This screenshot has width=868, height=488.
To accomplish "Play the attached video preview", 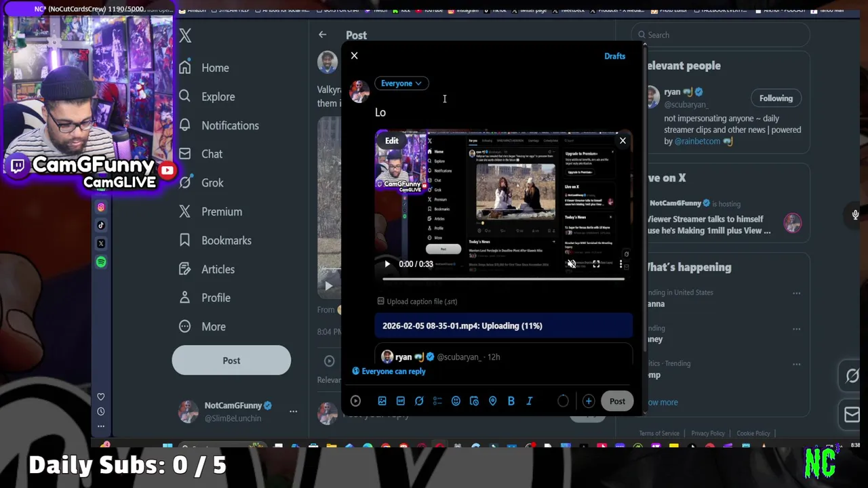I will (387, 264).
